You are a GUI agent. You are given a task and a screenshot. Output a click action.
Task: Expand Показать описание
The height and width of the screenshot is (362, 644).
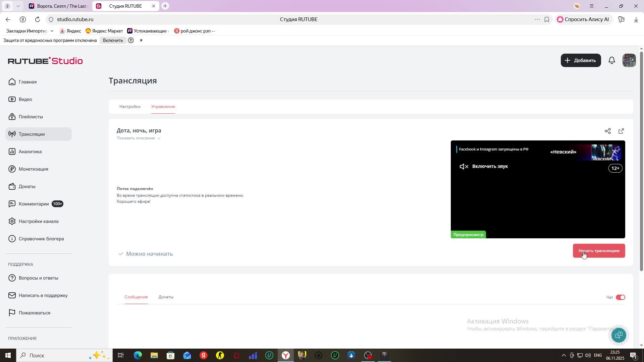coord(138,138)
